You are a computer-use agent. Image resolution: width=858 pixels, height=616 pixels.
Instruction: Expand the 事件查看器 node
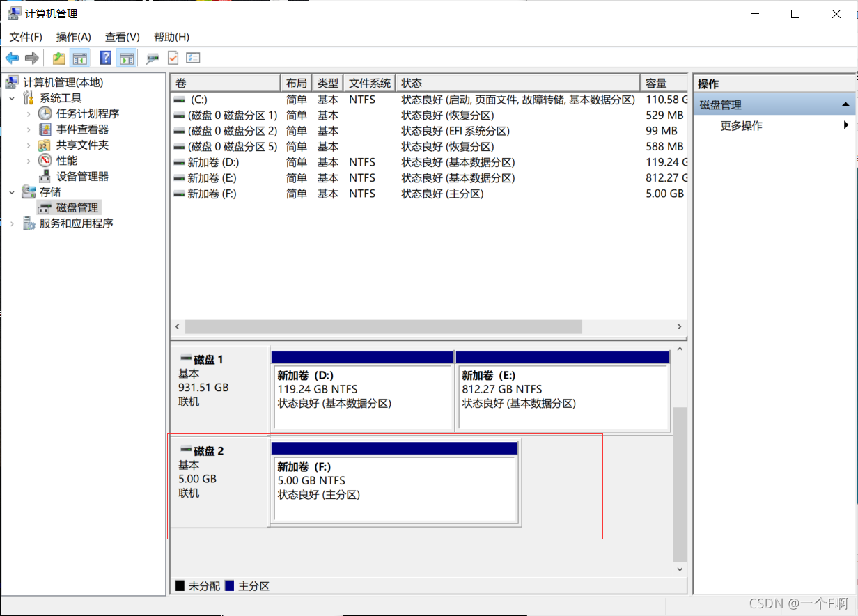click(29, 129)
